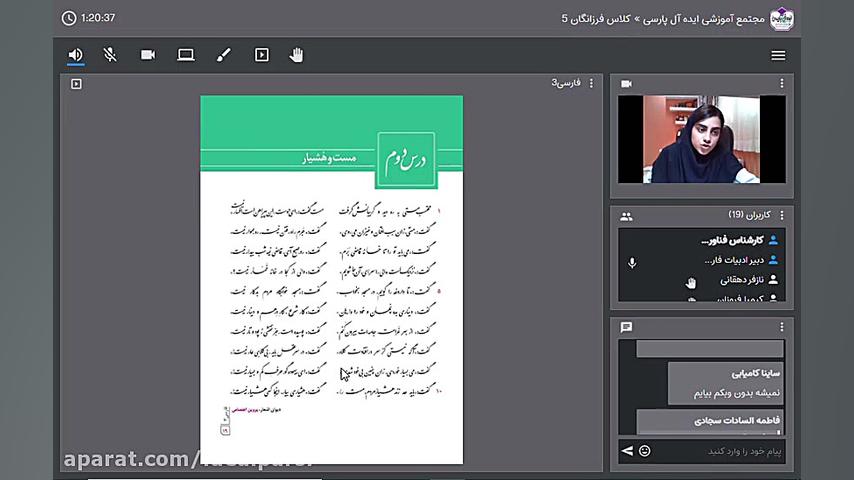Click کاربران (19) users header text
The height and width of the screenshot is (480, 854).
click(x=749, y=215)
